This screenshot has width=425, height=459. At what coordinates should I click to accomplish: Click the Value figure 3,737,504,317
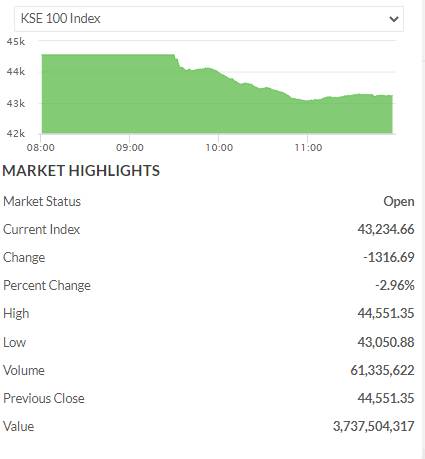[374, 426]
